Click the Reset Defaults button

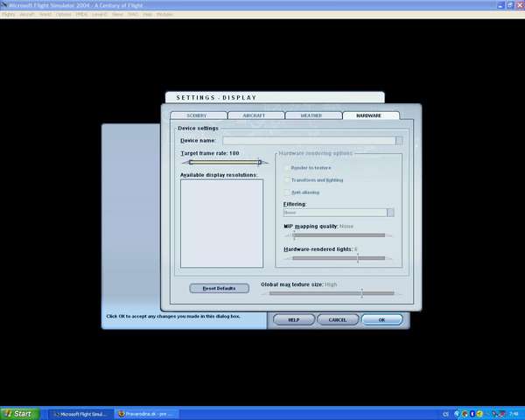pos(219,289)
